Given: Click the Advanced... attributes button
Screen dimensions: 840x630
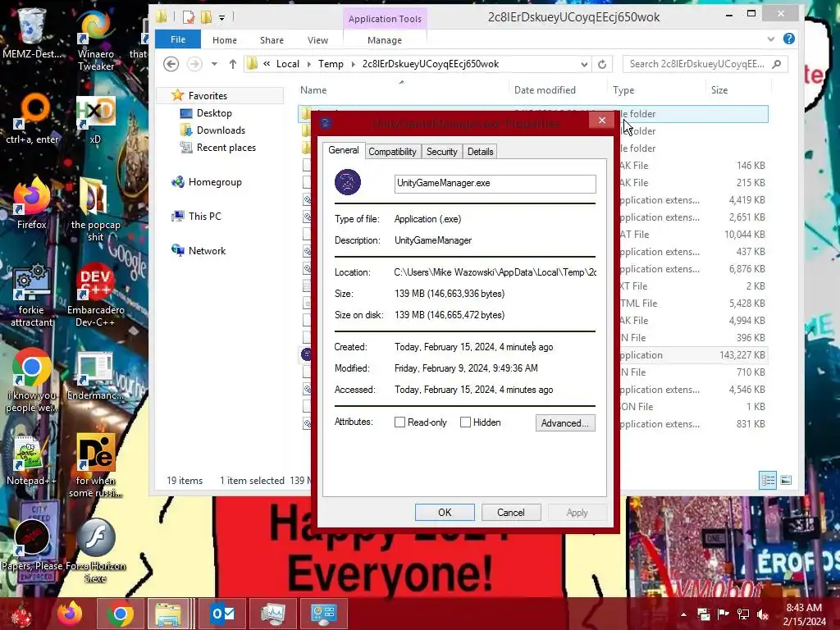Looking at the screenshot, I should click(564, 423).
